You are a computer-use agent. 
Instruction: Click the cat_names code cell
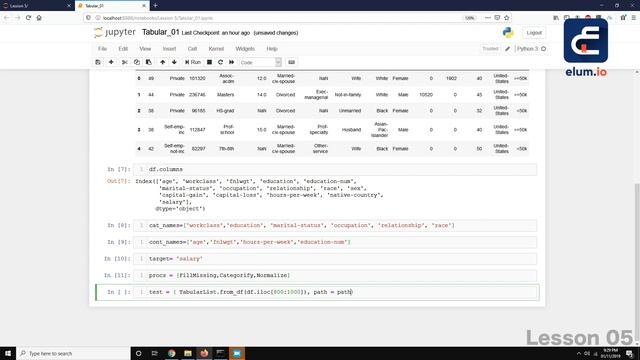click(x=334, y=225)
